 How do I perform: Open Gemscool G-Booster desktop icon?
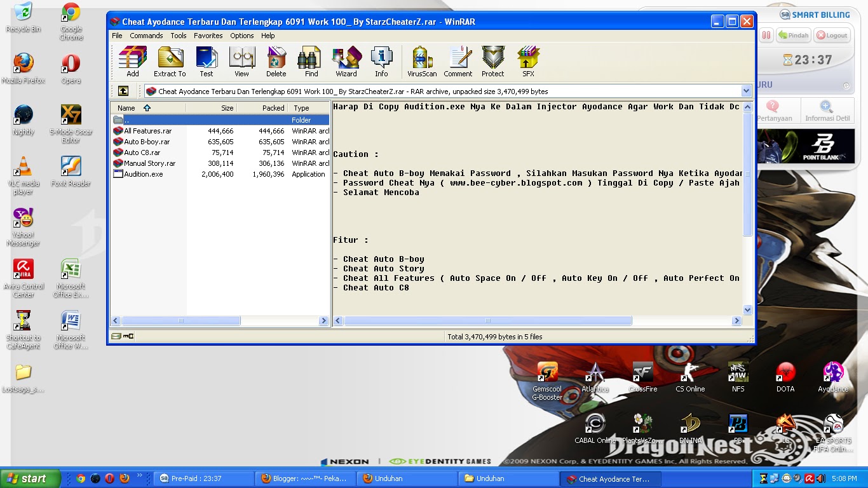coord(547,381)
